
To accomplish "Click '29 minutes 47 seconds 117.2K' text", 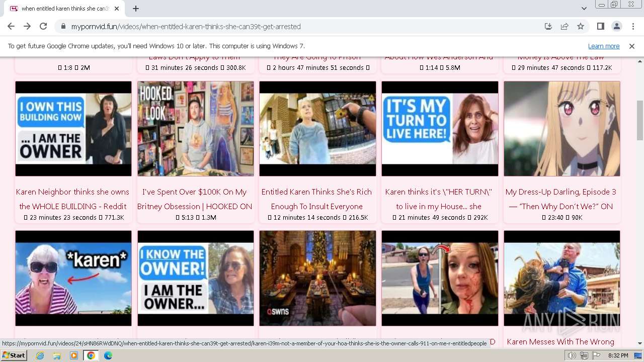I will pos(562,68).
